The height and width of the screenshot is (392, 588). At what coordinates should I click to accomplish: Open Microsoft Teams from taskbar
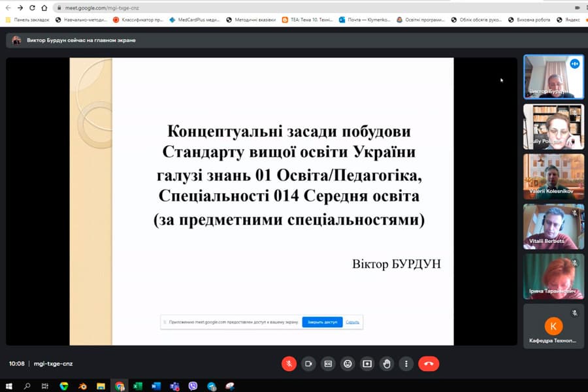[174, 386]
